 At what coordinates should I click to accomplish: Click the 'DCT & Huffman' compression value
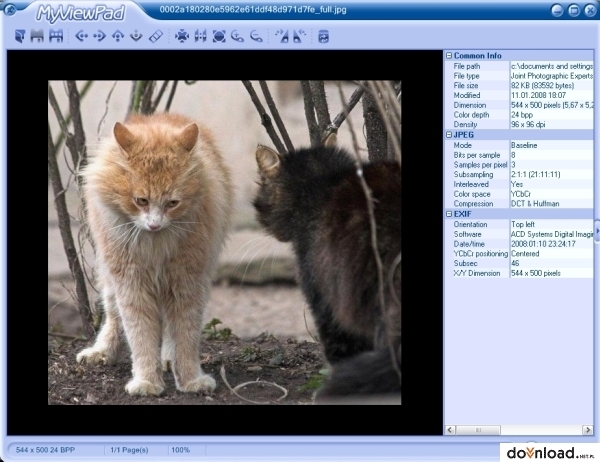tap(535, 204)
